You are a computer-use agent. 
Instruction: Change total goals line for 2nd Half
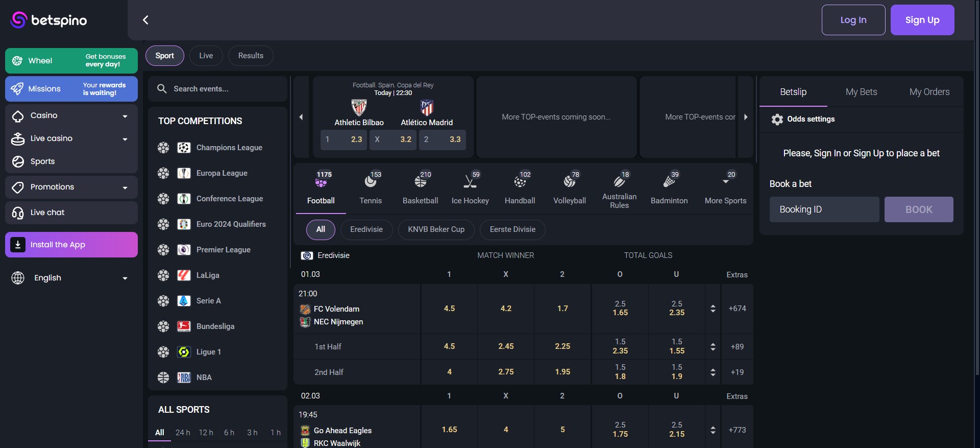point(713,372)
